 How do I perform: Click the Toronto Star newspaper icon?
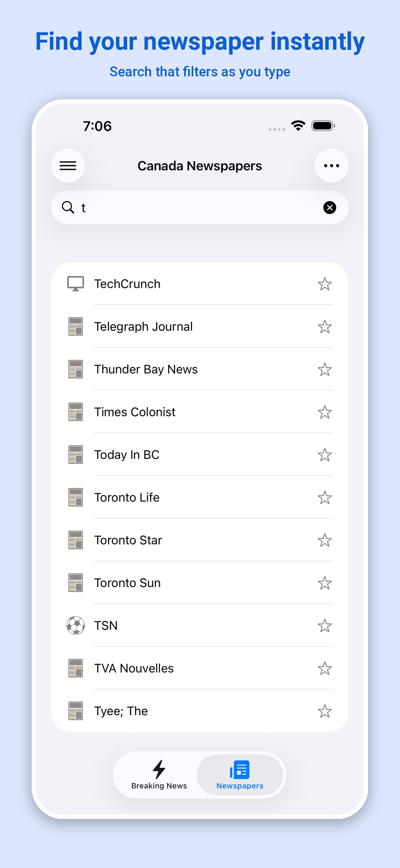[x=75, y=540]
